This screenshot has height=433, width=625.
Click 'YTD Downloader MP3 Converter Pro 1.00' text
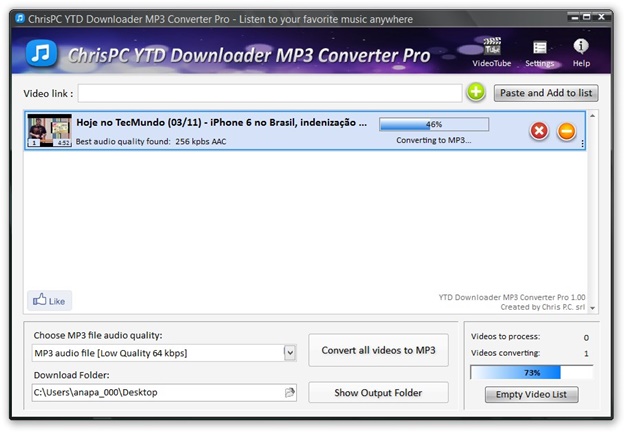pos(512,297)
